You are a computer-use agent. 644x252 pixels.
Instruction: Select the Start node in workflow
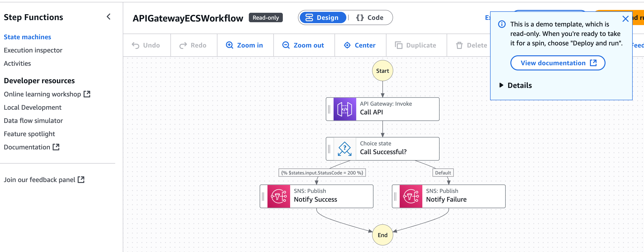pyautogui.click(x=382, y=71)
